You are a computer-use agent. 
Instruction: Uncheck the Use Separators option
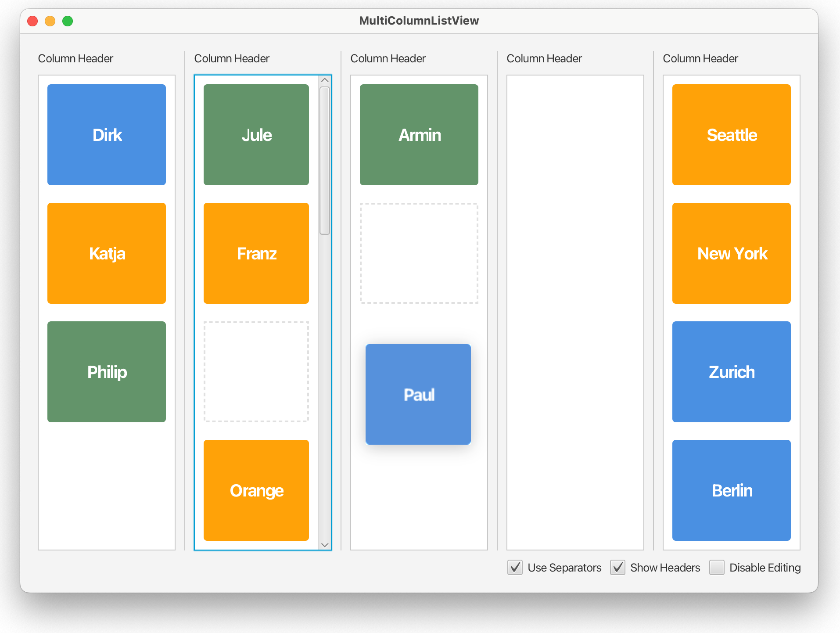[x=515, y=567]
